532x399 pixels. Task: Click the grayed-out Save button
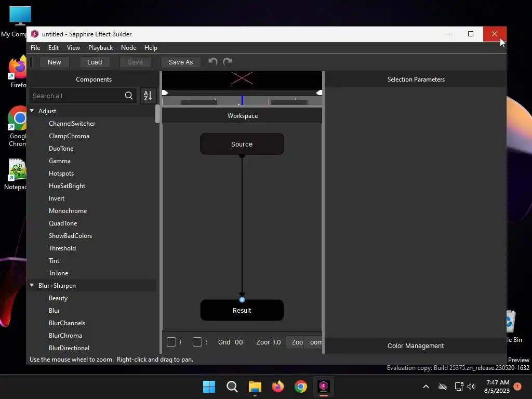[x=135, y=62]
